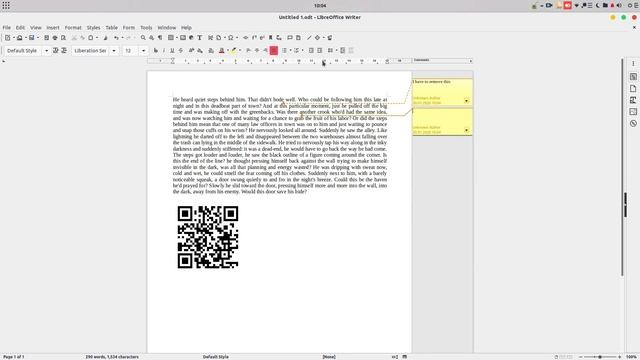Open the New document dropdown arrow
This screenshot has width=640, height=360.
pos(13,38)
